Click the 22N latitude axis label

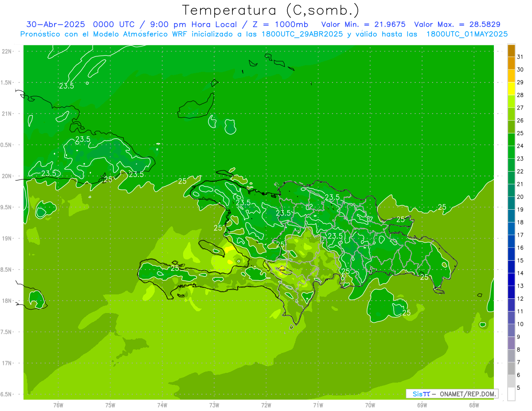8,51
